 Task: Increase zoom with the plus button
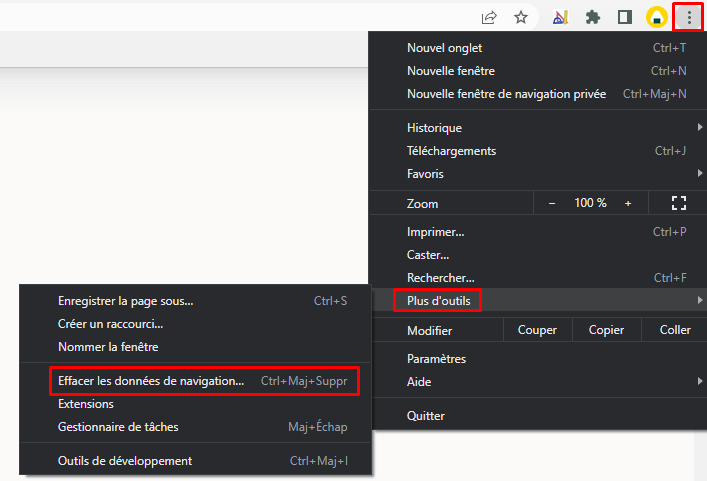click(628, 203)
